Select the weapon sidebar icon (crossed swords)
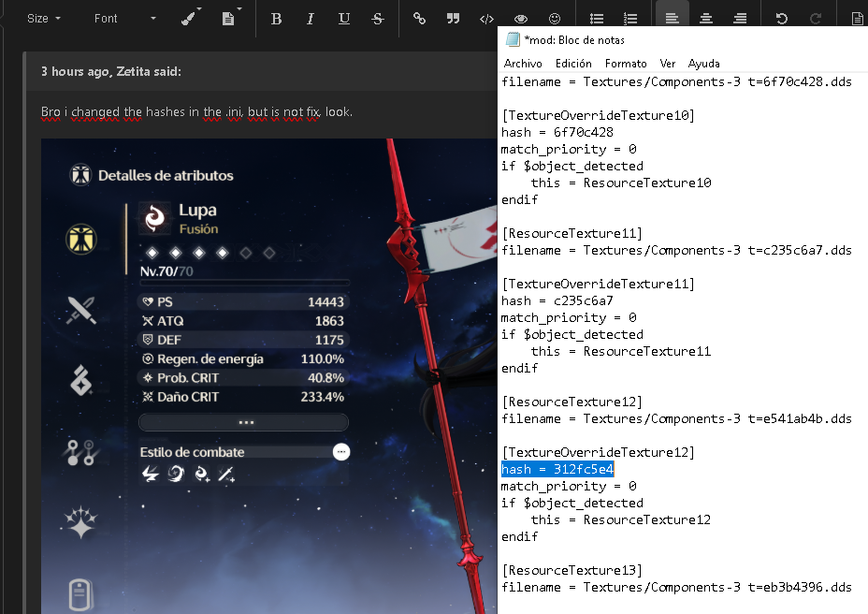Image resolution: width=868 pixels, height=614 pixels. click(x=81, y=310)
